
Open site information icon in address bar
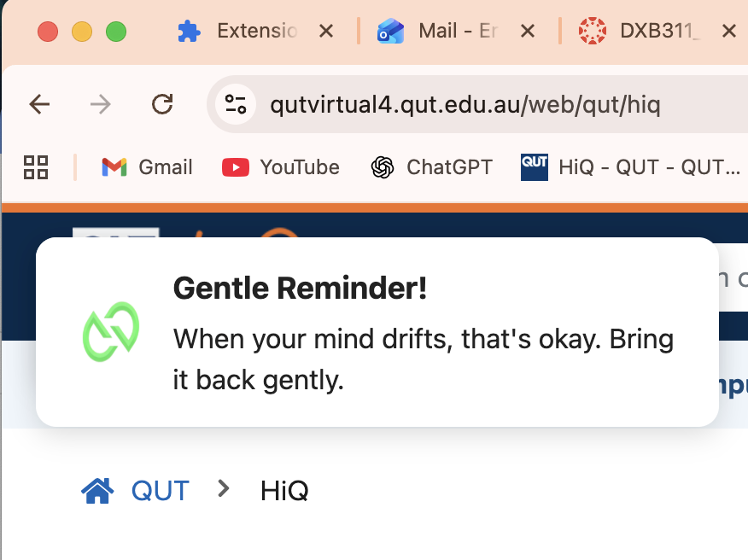[235, 105]
